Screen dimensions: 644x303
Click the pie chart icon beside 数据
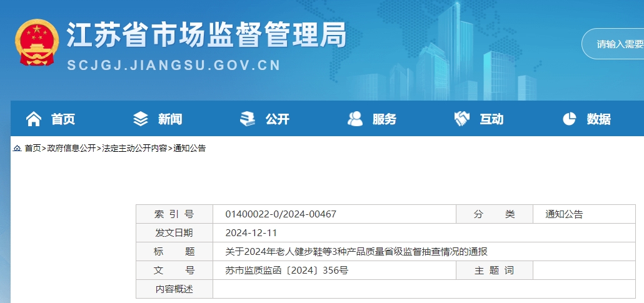tap(569, 119)
